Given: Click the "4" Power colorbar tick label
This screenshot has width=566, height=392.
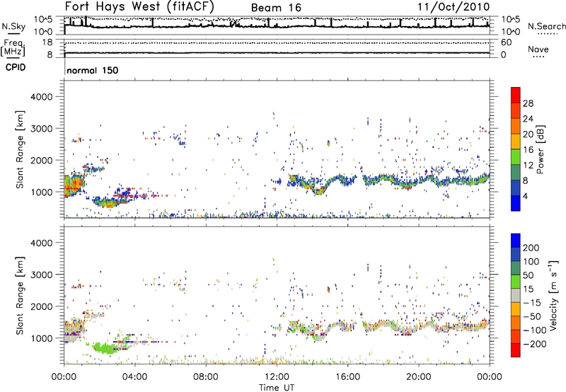Looking at the screenshot, I should [x=525, y=196].
